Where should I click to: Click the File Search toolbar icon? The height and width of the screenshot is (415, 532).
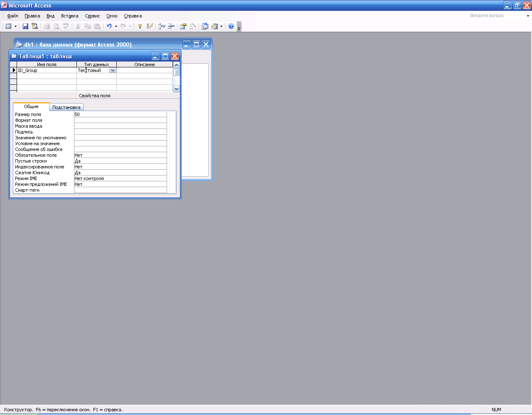tap(35, 26)
